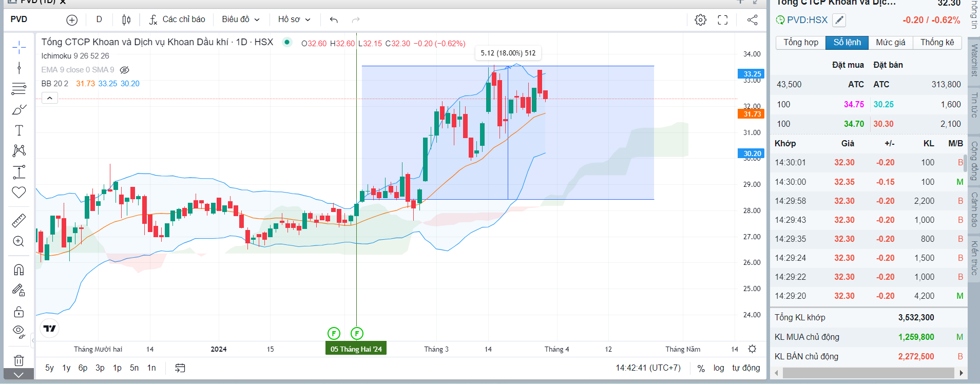Toggle the log scale
980x384 pixels.
[719, 368]
